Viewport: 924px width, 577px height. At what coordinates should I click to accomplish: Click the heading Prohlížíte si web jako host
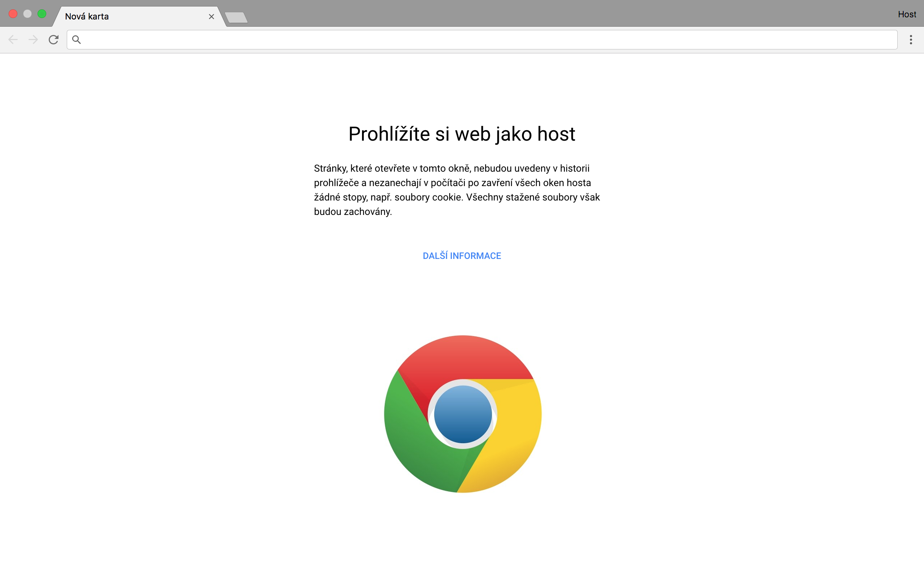[x=462, y=134]
